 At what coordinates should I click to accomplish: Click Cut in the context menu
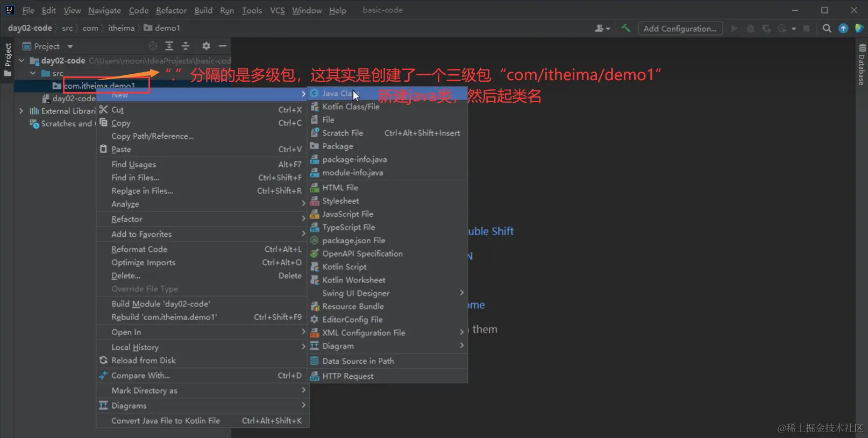pos(203,110)
